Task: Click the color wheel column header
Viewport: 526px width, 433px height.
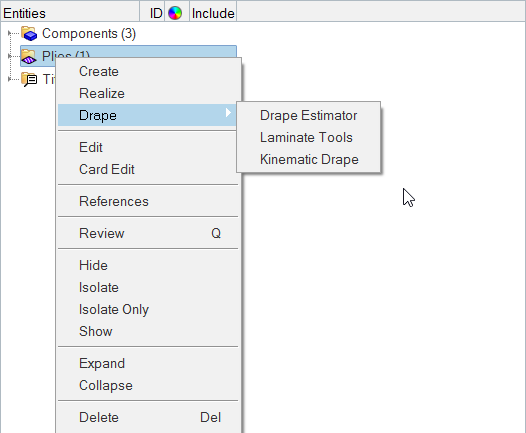Action: [x=175, y=13]
